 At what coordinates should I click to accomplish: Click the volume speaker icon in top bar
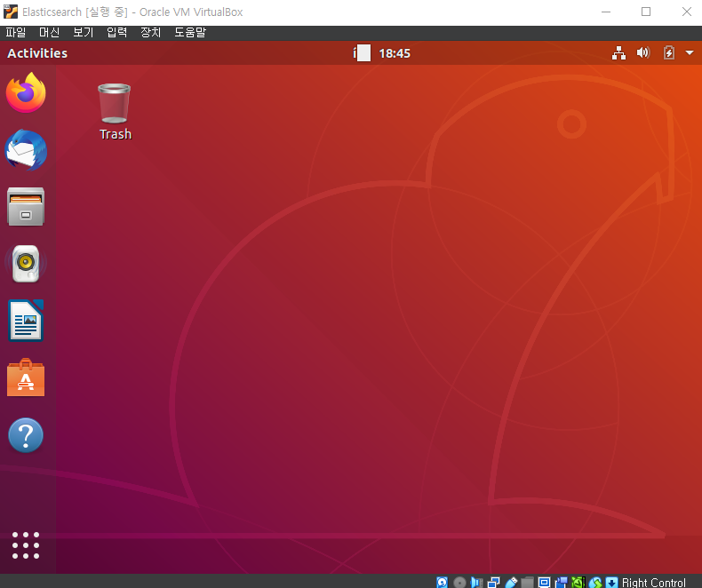tap(642, 52)
